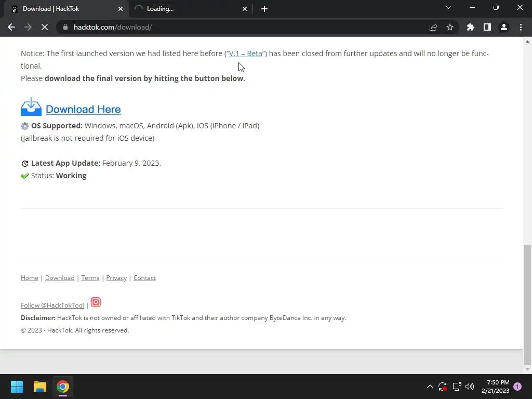The image size is (532, 399).
Task: Click the scrollbar down arrow
Action: tap(527, 369)
